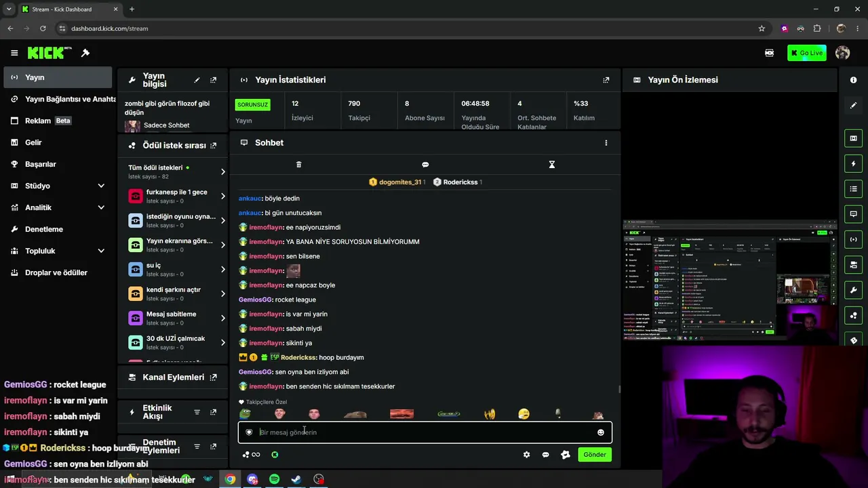Open Denetleme in the sidebar
Screen dimensions: 868x488
pyautogui.click(x=58, y=229)
